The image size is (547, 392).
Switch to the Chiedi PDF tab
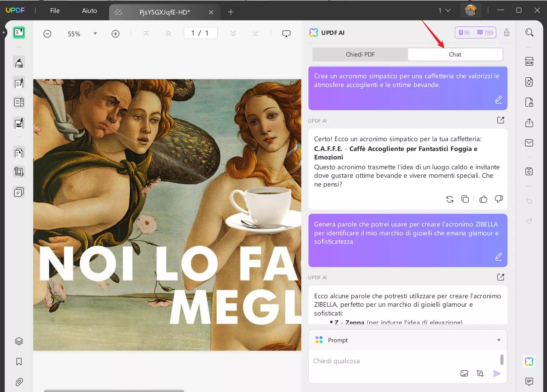tap(360, 55)
